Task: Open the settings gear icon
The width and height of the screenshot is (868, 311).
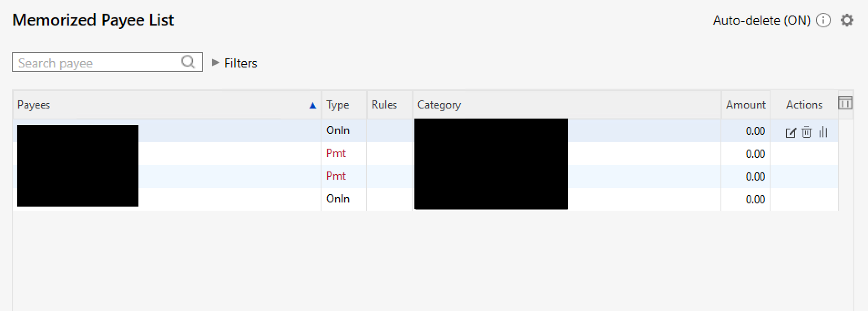Action: click(847, 20)
